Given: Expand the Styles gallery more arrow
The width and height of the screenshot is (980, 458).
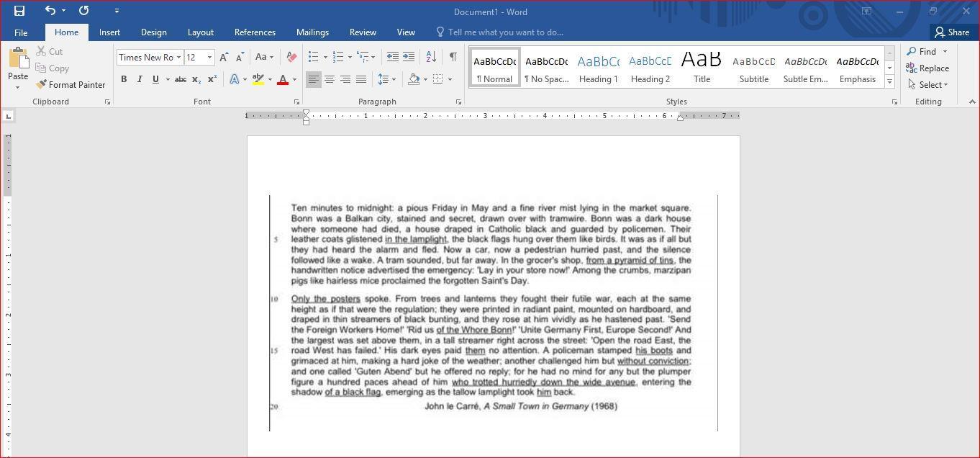Looking at the screenshot, I should (x=889, y=82).
